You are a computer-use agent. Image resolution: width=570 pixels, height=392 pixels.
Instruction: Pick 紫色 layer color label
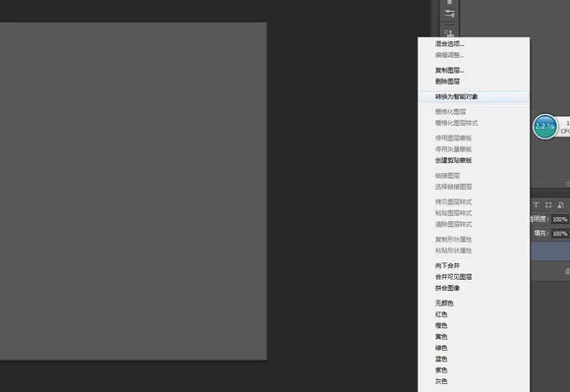441,370
